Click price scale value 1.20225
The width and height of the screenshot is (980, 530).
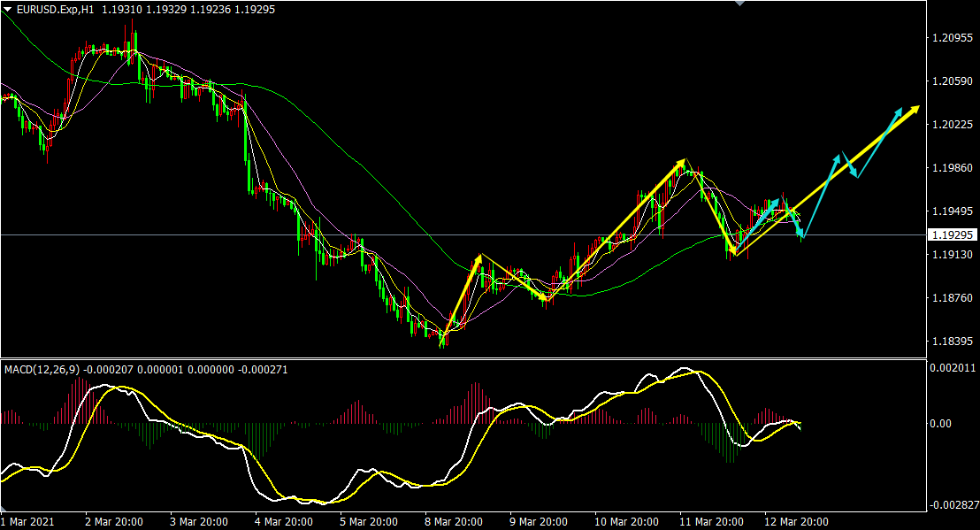953,125
